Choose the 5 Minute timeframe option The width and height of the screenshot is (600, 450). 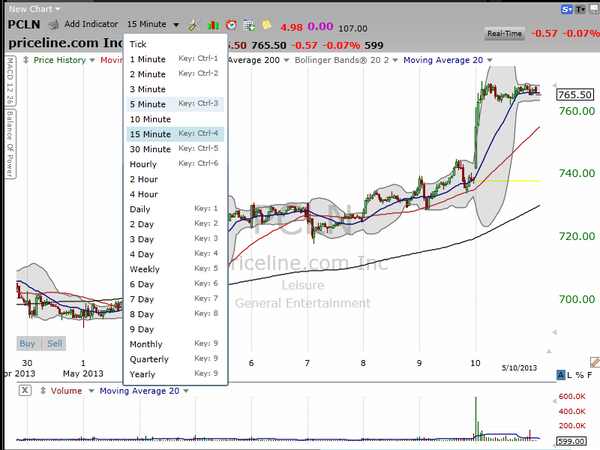coord(148,104)
